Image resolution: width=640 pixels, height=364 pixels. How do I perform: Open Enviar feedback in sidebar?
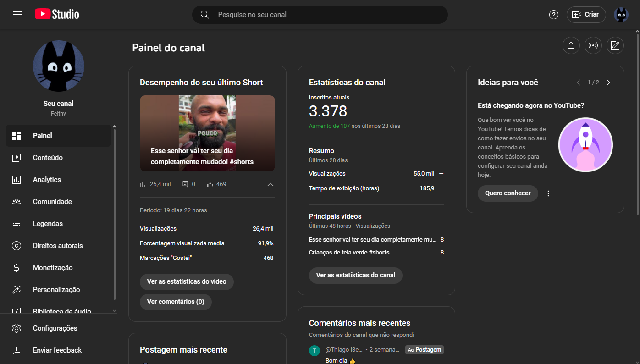click(x=58, y=350)
